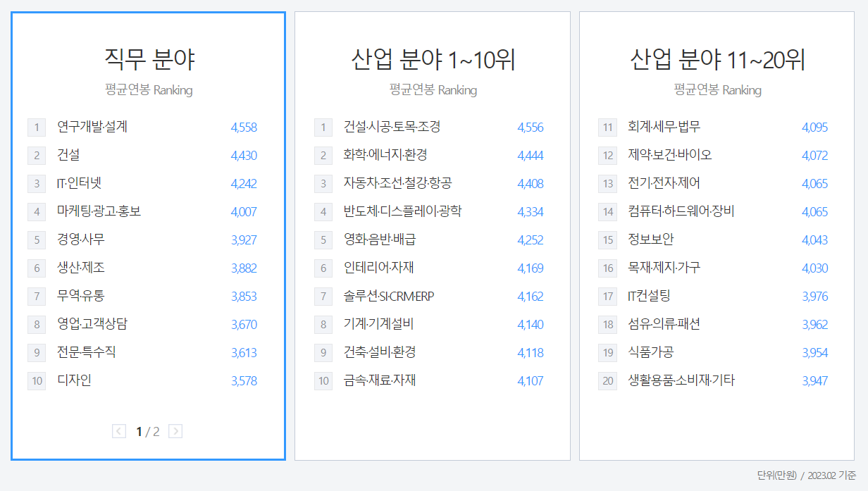
Task: Click the previous page arrow in the pagination
Action: pyautogui.click(x=119, y=431)
